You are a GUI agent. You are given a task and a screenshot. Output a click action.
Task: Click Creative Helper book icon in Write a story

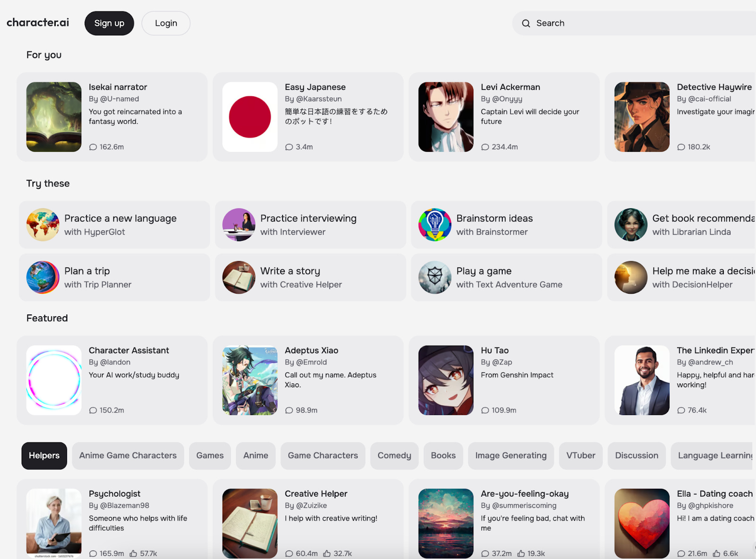(239, 278)
